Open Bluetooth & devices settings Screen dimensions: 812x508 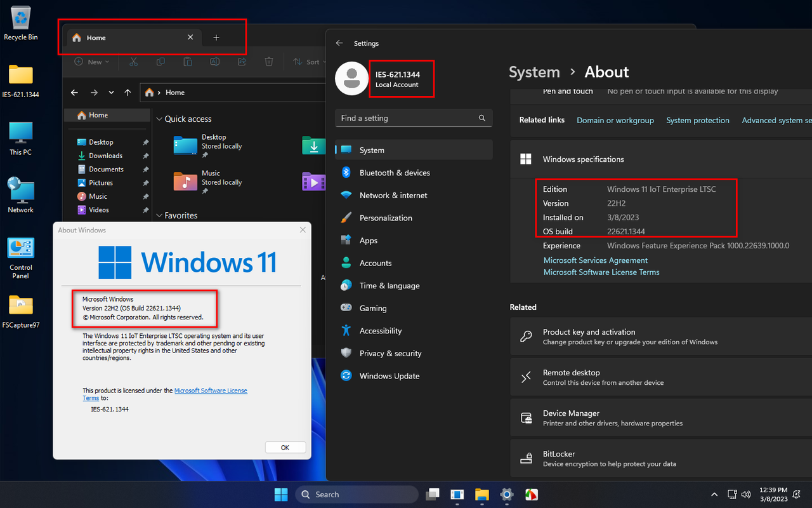point(414,173)
